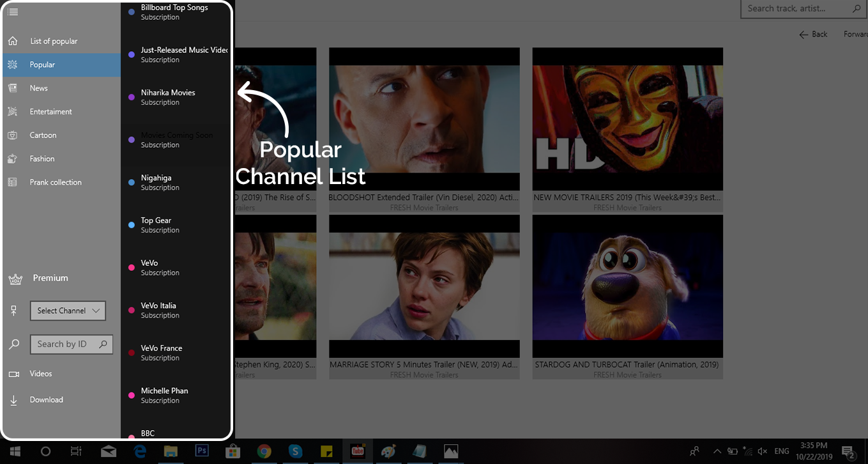Launch Google Chrome from the taskbar
This screenshot has width=868, height=464.
click(264, 451)
